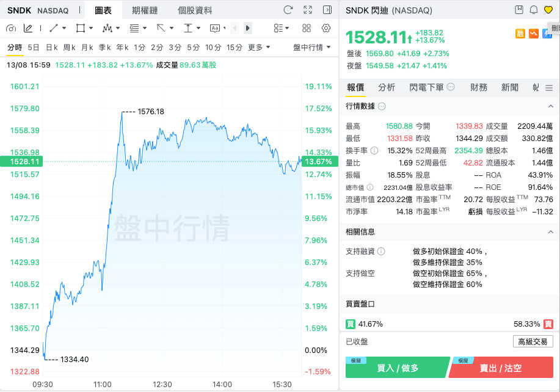560x392 pixels.
Task: Collapse the 行情數據 section
Action: pos(550,106)
